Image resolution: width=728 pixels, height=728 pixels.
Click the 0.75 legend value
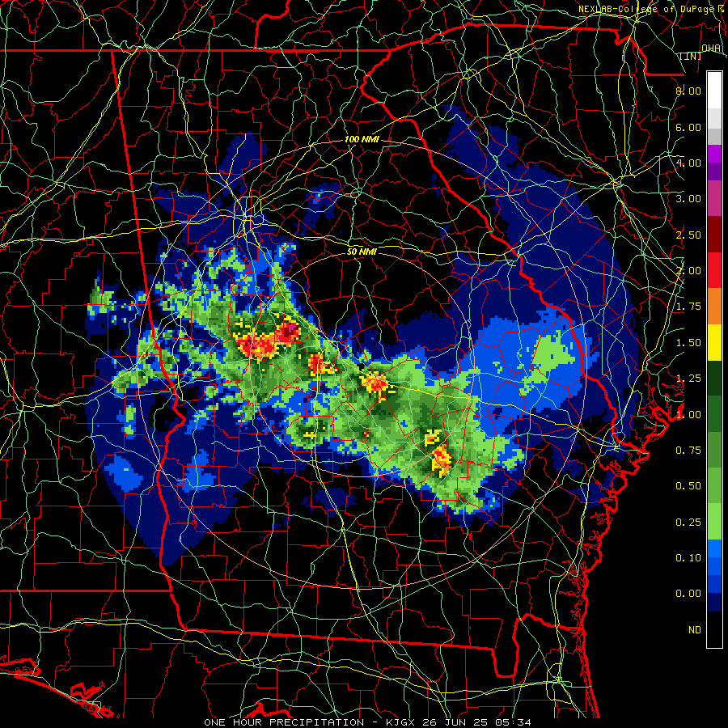688,451
